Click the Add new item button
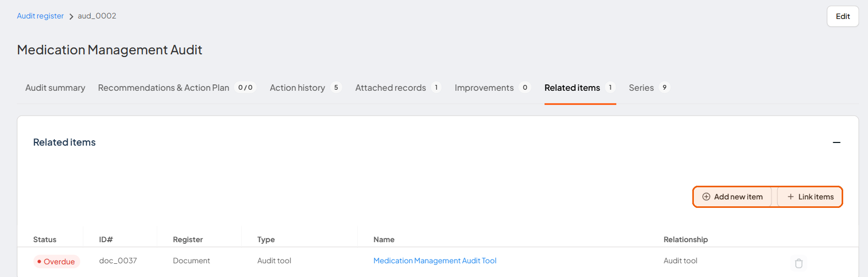The image size is (868, 277). (x=732, y=197)
